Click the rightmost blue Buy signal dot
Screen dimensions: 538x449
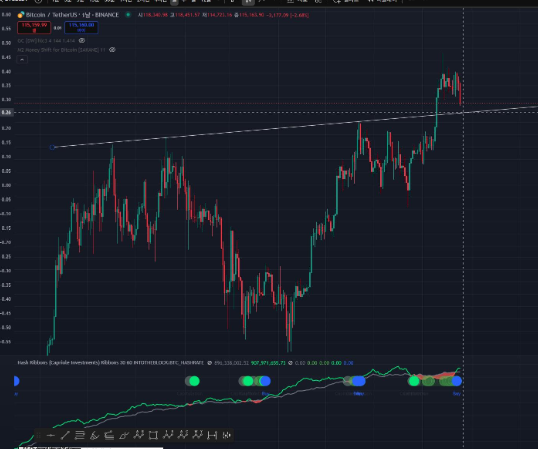[457, 381]
